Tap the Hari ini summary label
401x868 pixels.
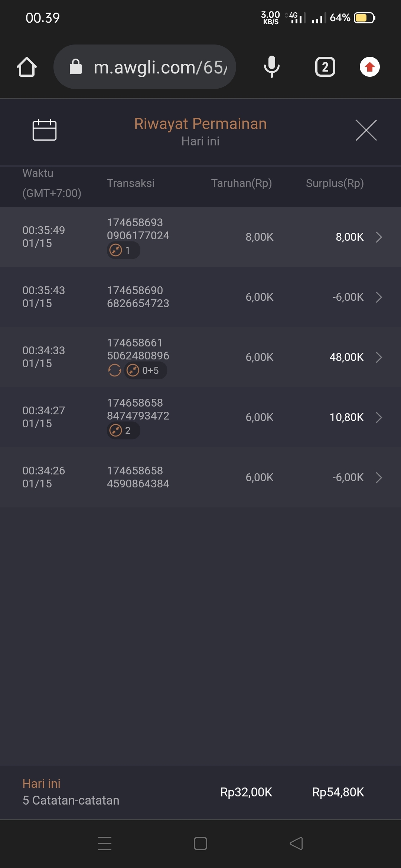pyautogui.click(x=41, y=783)
